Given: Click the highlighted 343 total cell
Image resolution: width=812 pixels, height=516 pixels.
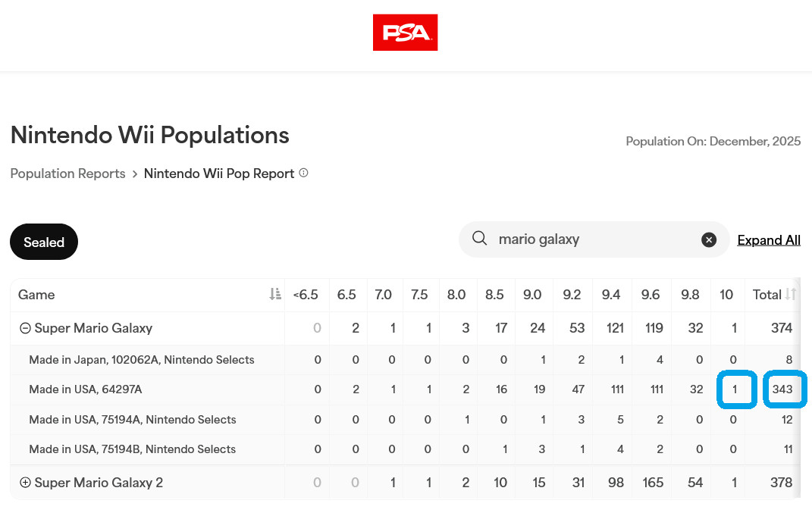Looking at the screenshot, I should coord(783,389).
